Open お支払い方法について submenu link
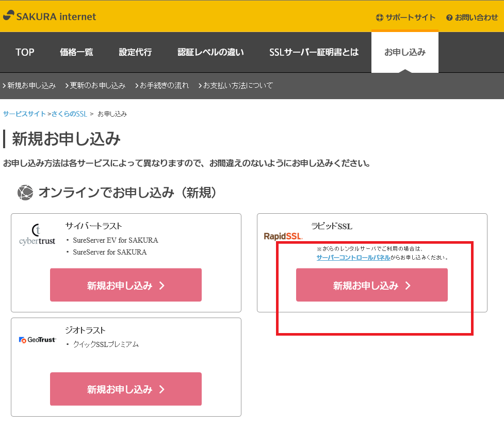 pyautogui.click(x=236, y=86)
